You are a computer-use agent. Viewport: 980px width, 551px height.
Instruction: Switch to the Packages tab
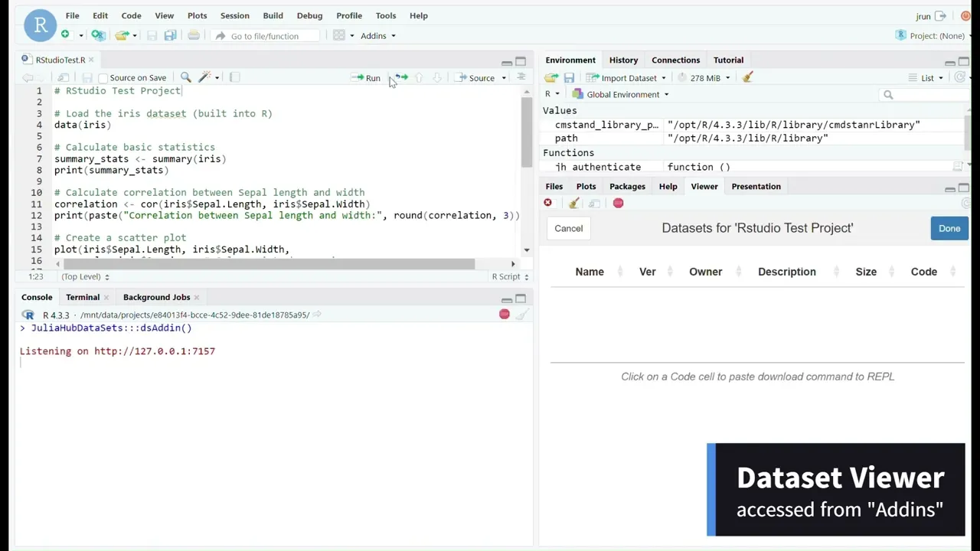point(627,186)
